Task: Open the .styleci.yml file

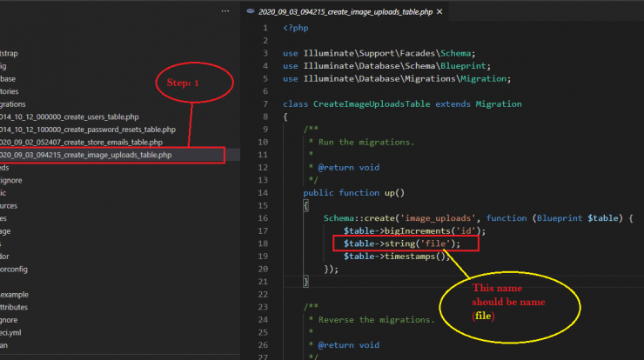Action: point(10,332)
